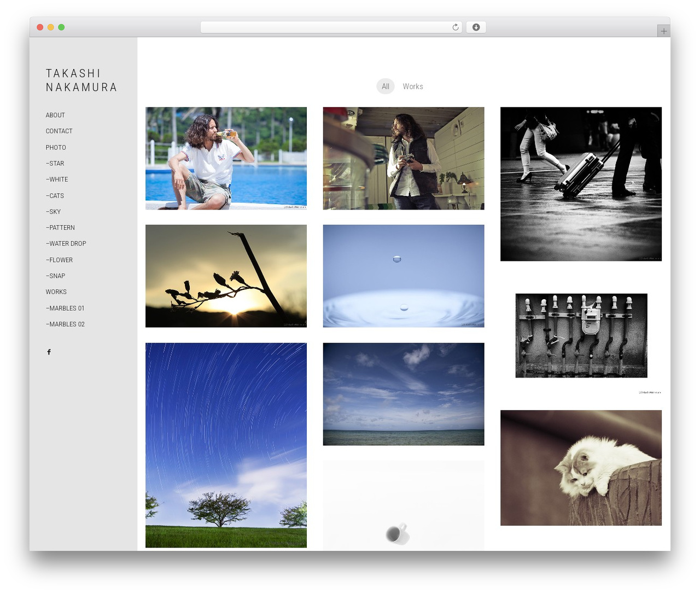Click the Facebook icon in sidebar

point(49,352)
